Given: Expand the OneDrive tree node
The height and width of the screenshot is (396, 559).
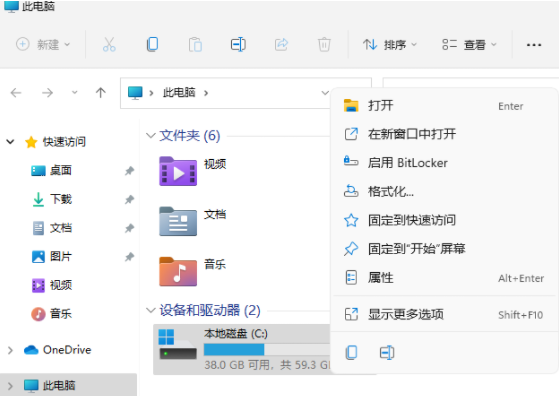Looking at the screenshot, I should [x=10, y=350].
